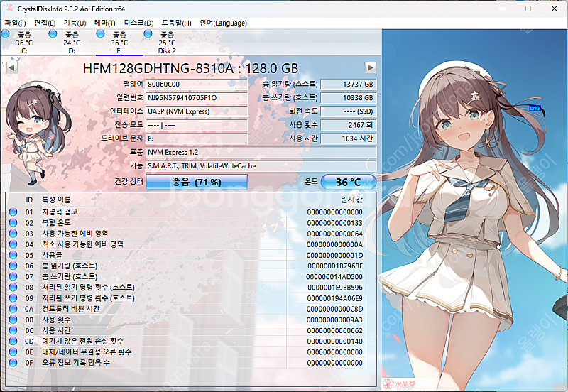Click status orb of row 0D 예기치 않은 전원 손실 횟수
This screenshot has height=392, width=568.
pos(13,341)
